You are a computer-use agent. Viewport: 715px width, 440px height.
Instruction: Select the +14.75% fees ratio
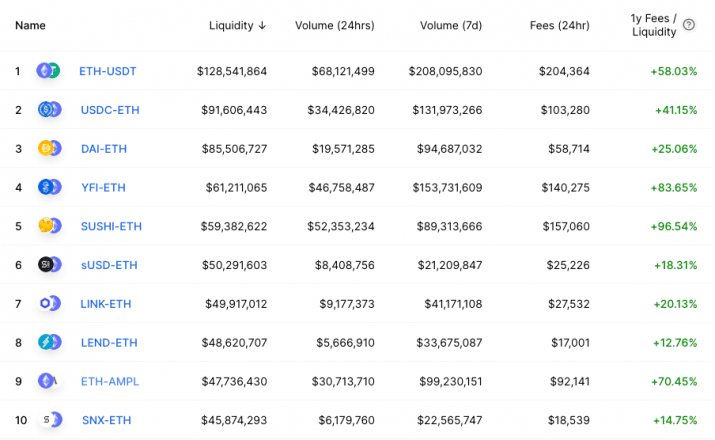(x=675, y=420)
